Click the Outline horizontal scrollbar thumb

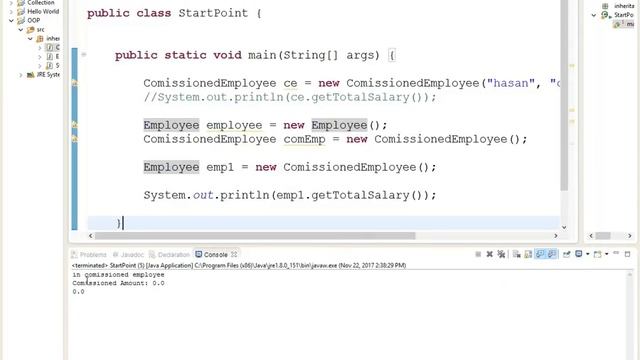pos(603,236)
